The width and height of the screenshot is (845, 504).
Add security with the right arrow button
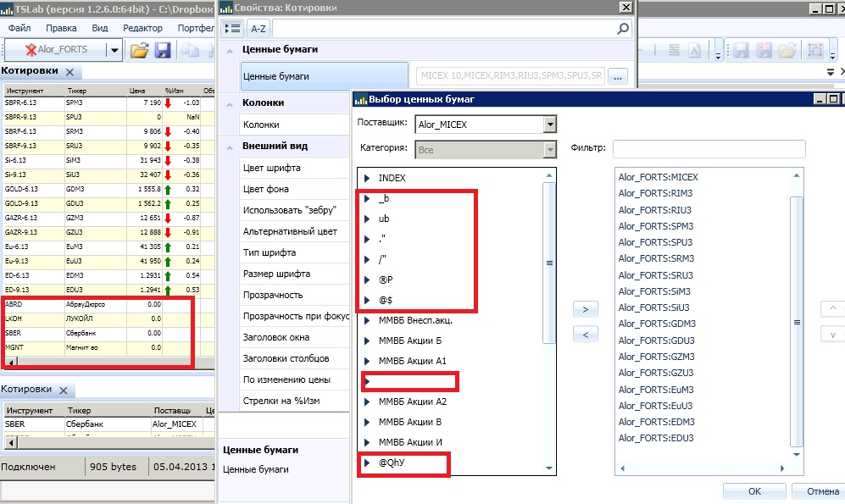[586, 307]
